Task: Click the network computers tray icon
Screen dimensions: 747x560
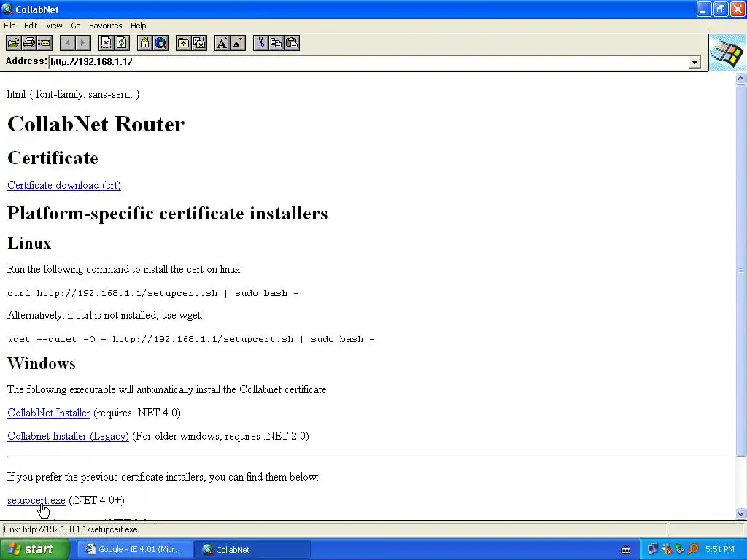Action: click(652, 549)
